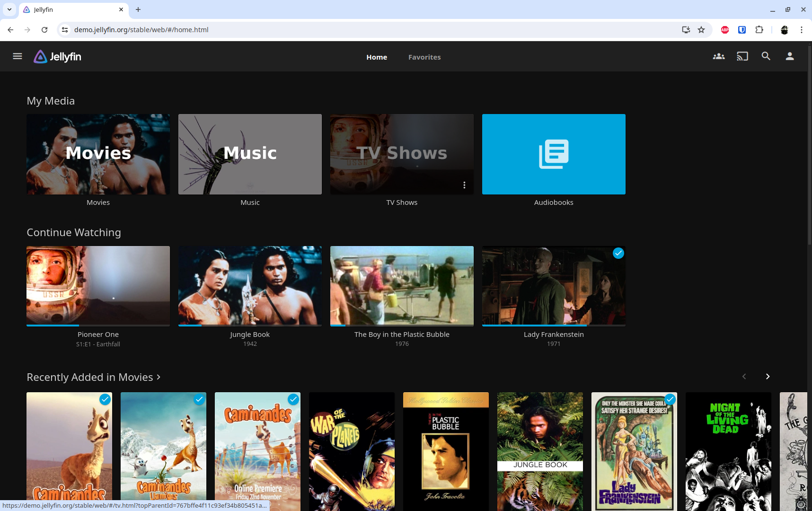This screenshot has height=511, width=812.
Task: Click the Jellyfin logo
Action: (57, 57)
